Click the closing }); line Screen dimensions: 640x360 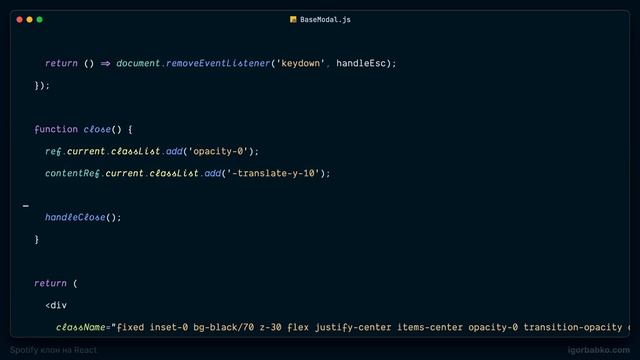coord(42,85)
